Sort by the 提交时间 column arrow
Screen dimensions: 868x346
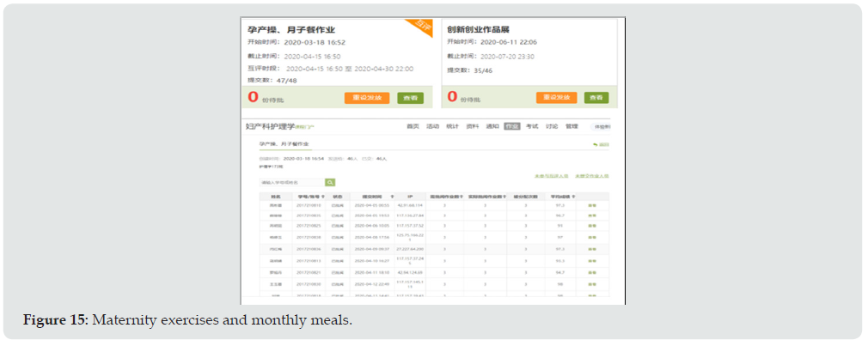pyautogui.click(x=392, y=197)
